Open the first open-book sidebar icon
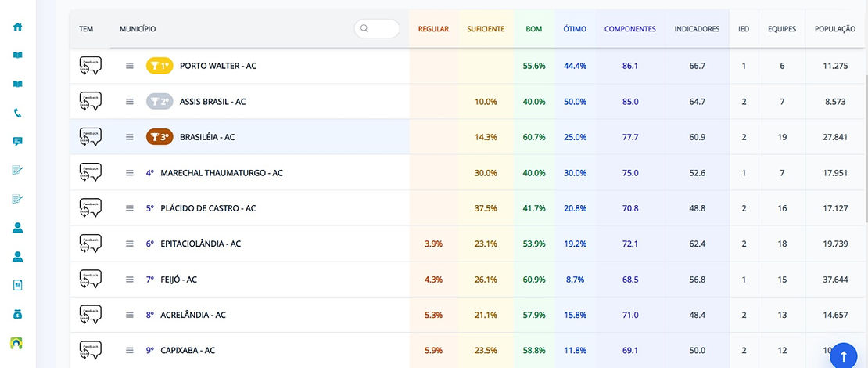The height and width of the screenshot is (368, 868). [x=18, y=56]
